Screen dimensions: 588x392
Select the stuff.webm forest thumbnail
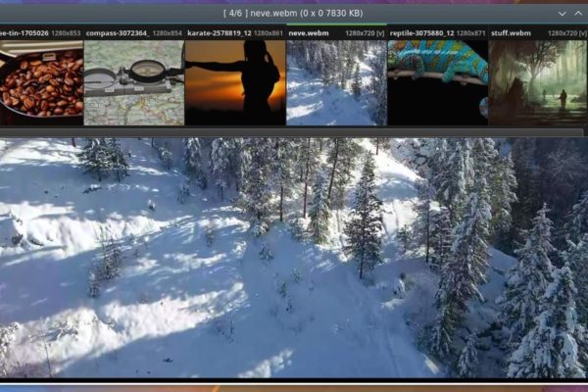(x=538, y=82)
